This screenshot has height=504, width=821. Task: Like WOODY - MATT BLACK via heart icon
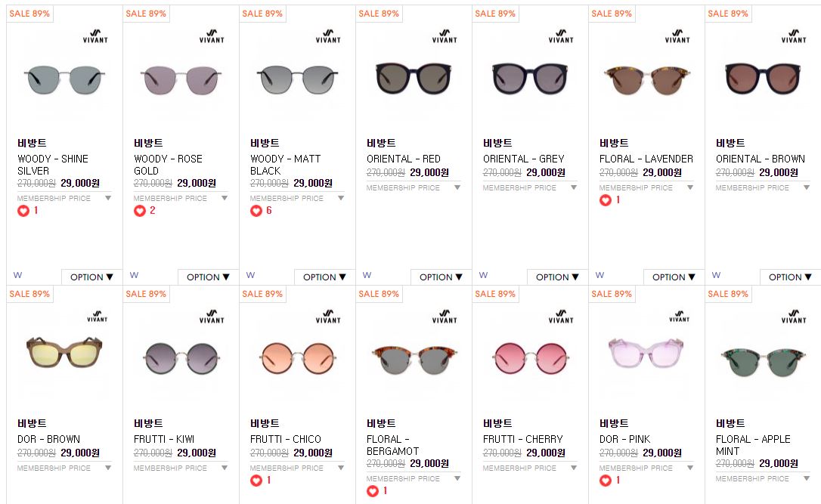click(x=256, y=211)
